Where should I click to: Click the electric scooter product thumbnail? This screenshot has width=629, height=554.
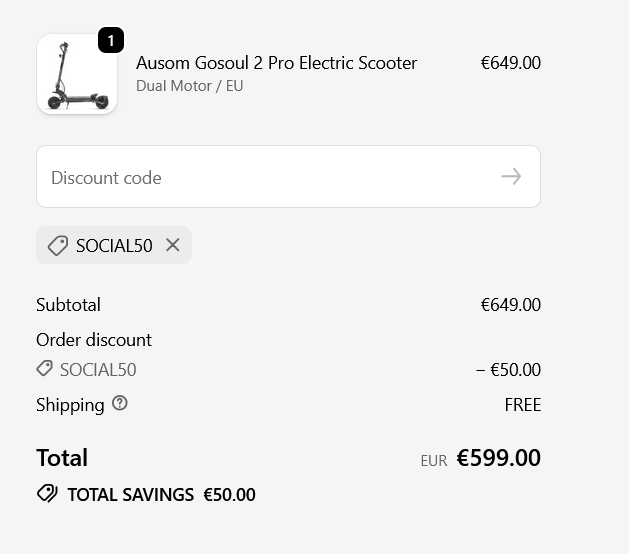tap(77, 74)
